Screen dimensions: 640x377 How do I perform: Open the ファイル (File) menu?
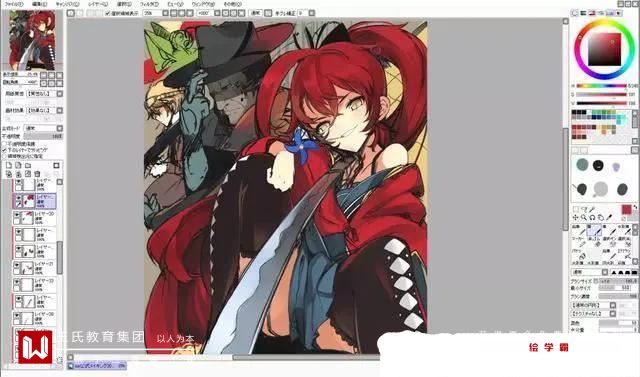14,4
